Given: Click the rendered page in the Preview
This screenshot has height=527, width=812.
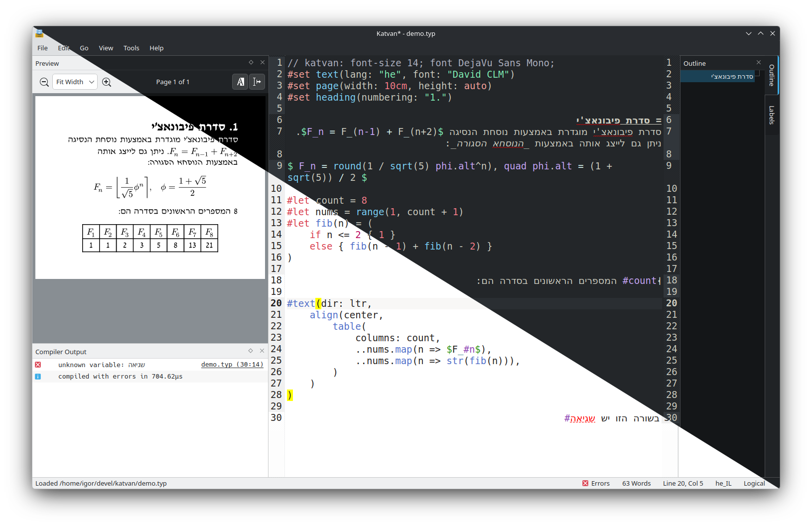Looking at the screenshot, I should coord(150,187).
